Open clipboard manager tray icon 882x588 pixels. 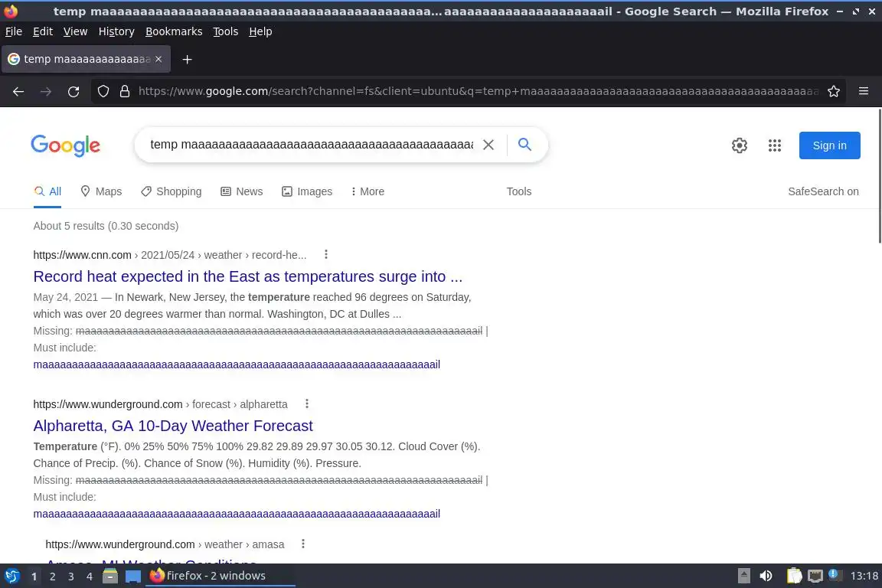[794, 576]
